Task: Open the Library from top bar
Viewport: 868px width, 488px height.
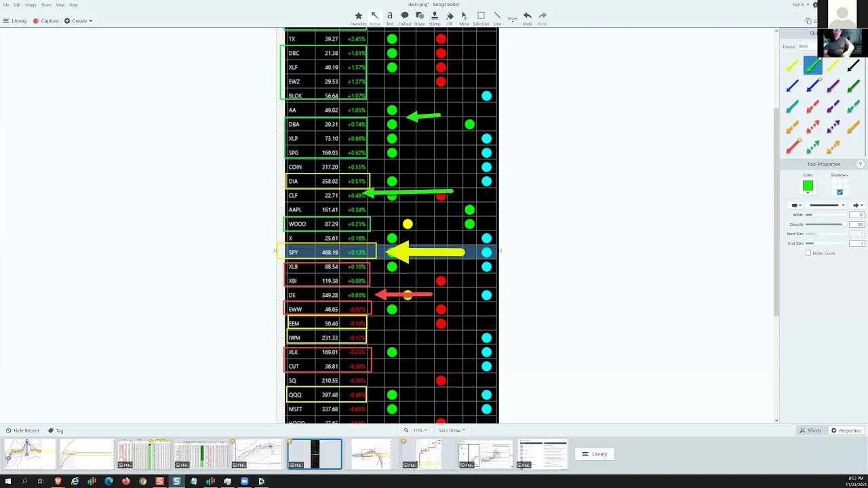Action: tap(15, 21)
